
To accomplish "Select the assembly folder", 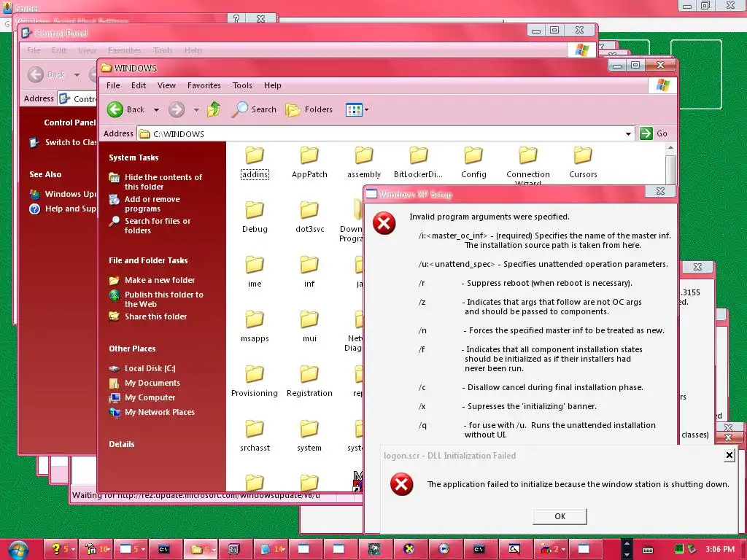I will tap(364, 162).
